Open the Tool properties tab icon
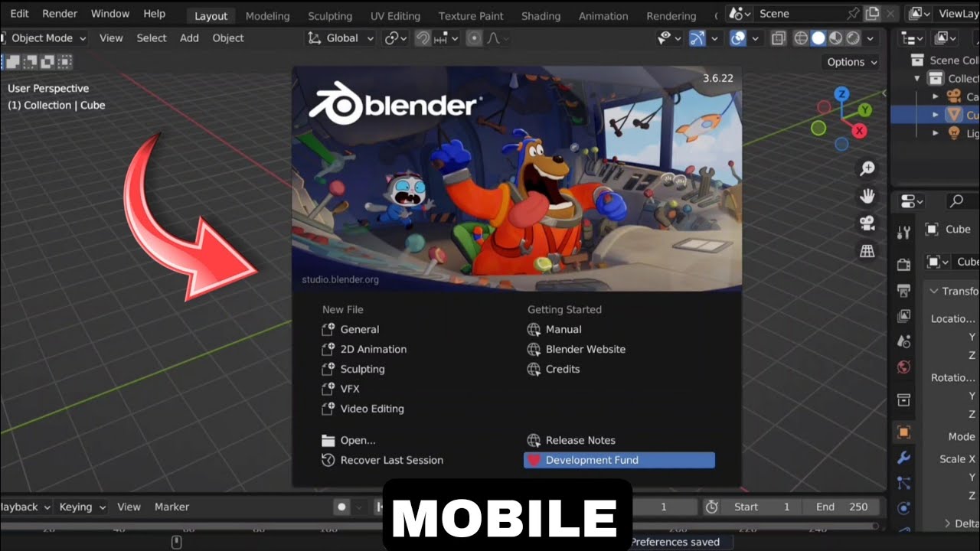Viewport: 980px width, 551px height. click(904, 233)
